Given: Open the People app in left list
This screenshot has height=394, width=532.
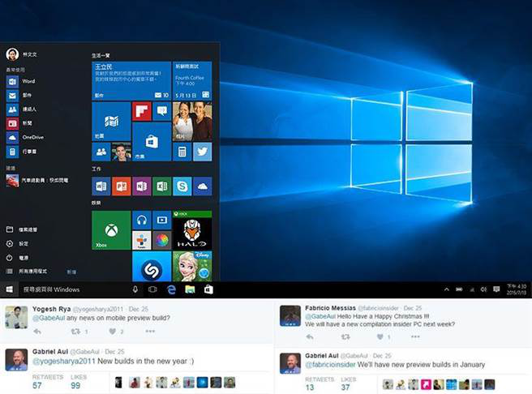Looking at the screenshot, I should [21, 109].
